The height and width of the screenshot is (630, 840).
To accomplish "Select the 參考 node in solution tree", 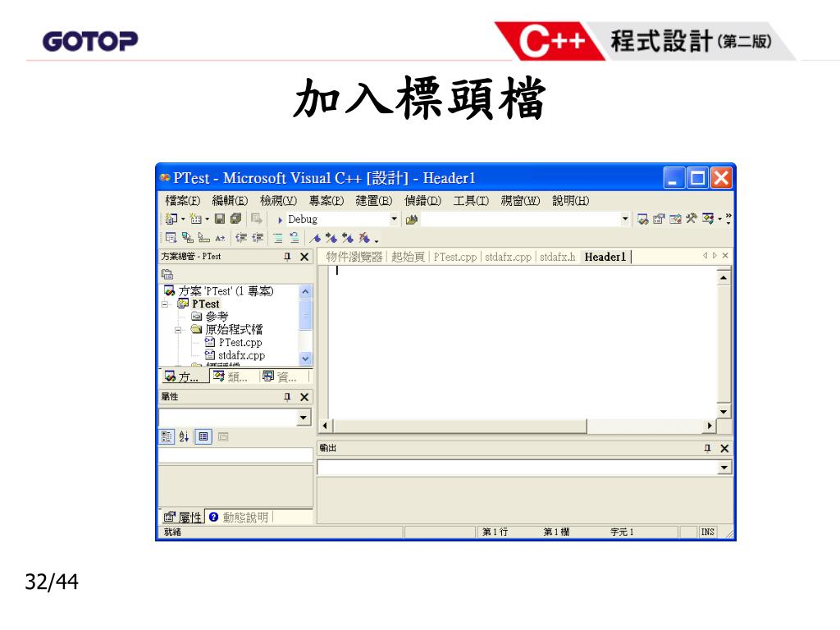I will [210, 317].
